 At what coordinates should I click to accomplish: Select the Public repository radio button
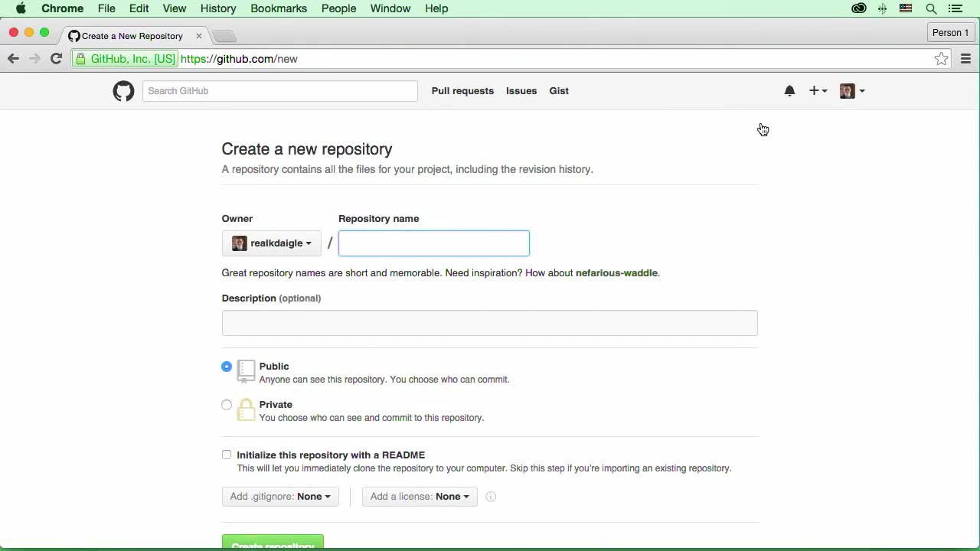[227, 367]
